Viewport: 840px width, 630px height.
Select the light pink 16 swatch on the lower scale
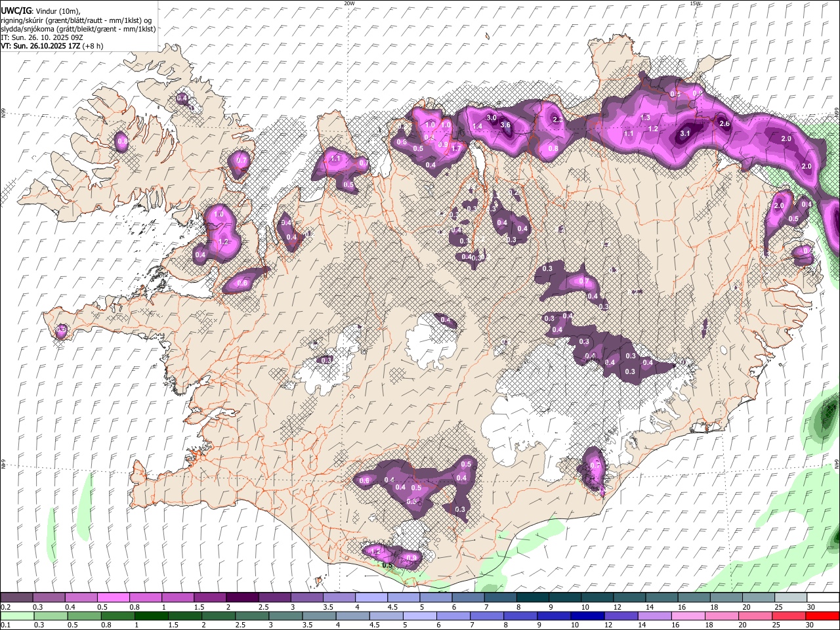688,616
